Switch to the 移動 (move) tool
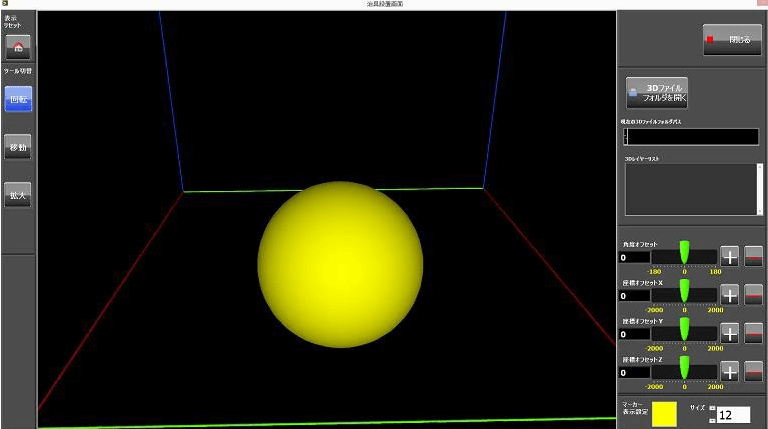Screen dimensions: 768x429 coord(18,147)
